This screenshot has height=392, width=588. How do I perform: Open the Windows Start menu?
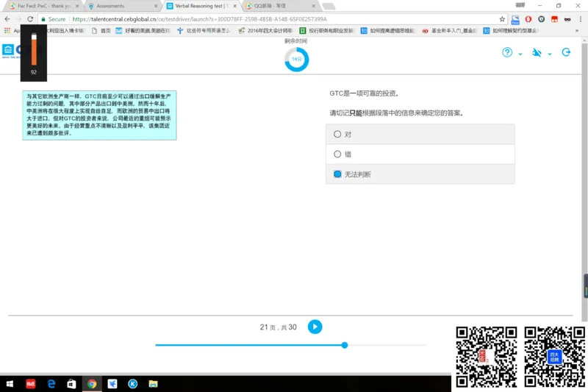click(x=10, y=384)
